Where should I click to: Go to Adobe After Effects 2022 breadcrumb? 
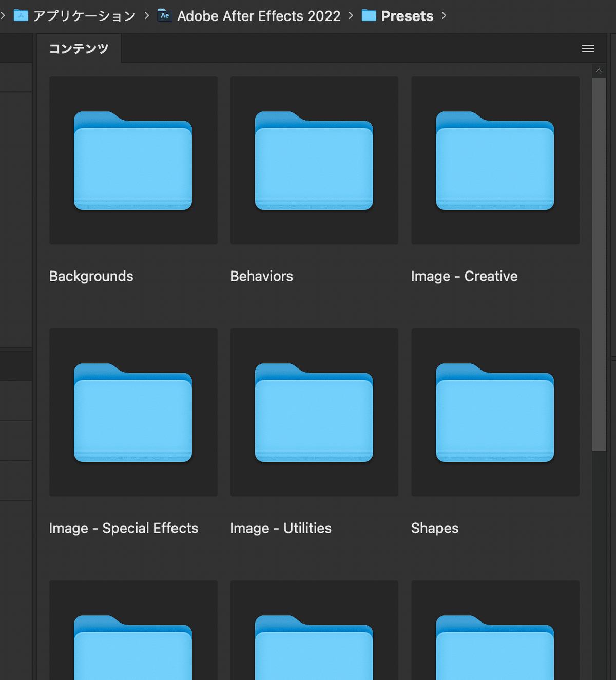[x=259, y=16]
